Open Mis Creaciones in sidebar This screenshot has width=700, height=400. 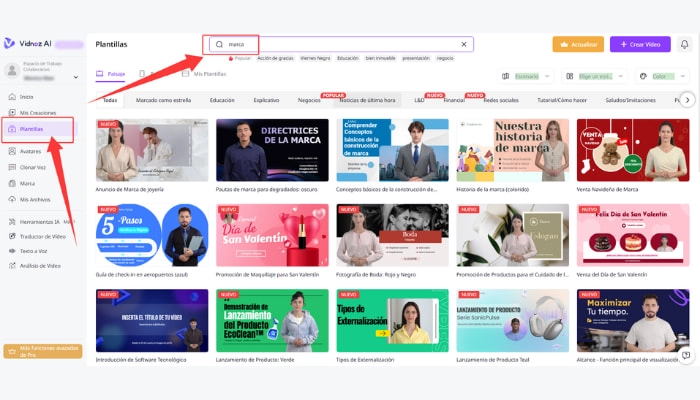point(38,113)
